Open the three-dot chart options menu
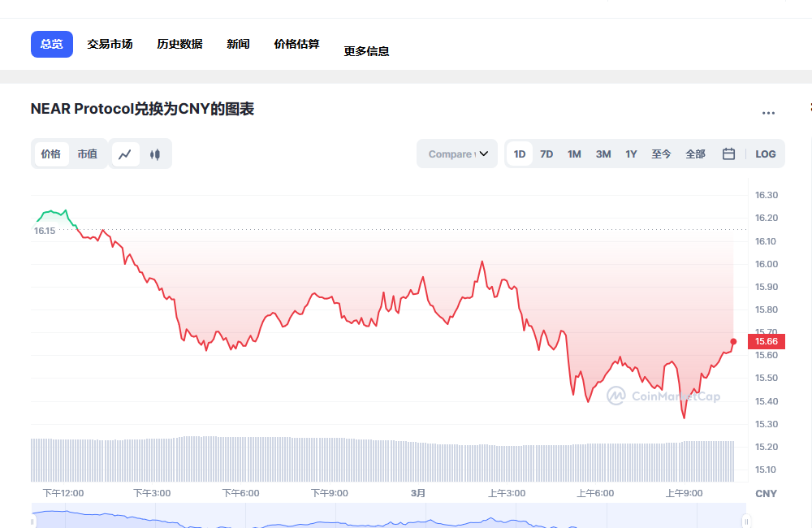 [x=768, y=112]
